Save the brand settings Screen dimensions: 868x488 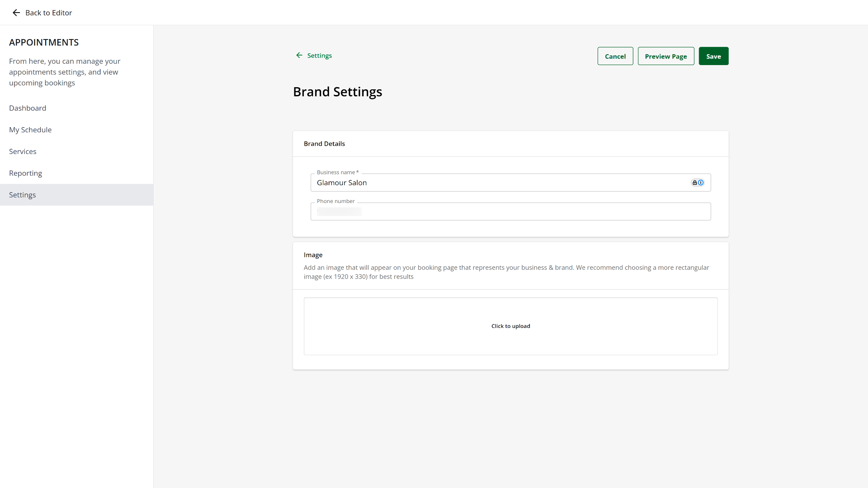pos(713,56)
